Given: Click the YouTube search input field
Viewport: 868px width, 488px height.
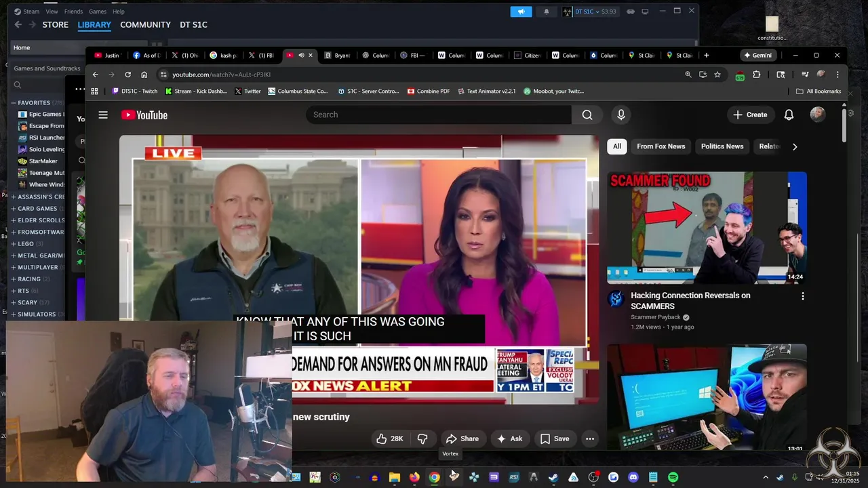Looking at the screenshot, I should 438,115.
